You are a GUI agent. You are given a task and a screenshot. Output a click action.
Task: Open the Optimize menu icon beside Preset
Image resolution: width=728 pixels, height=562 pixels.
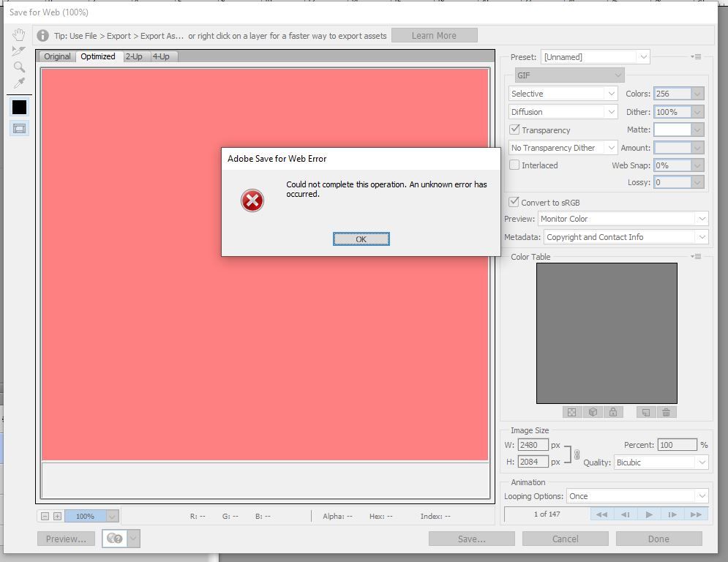(x=696, y=56)
